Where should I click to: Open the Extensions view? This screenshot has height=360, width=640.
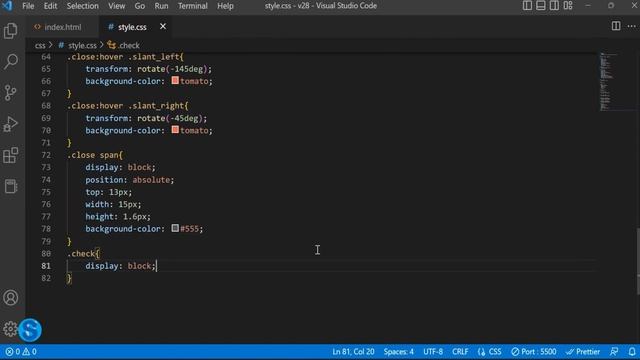pyautogui.click(x=11, y=155)
